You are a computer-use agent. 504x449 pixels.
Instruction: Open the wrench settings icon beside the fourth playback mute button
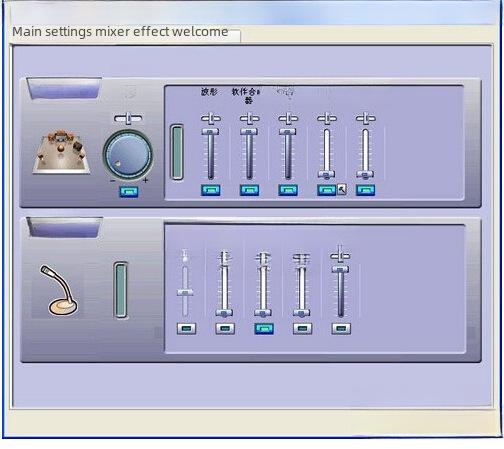click(342, 190)
